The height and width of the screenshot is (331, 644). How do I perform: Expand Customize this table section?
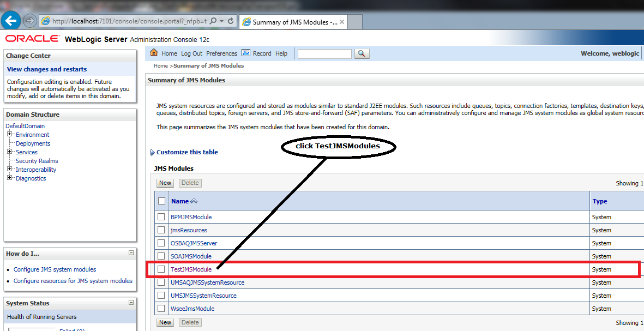click(187, 152)
